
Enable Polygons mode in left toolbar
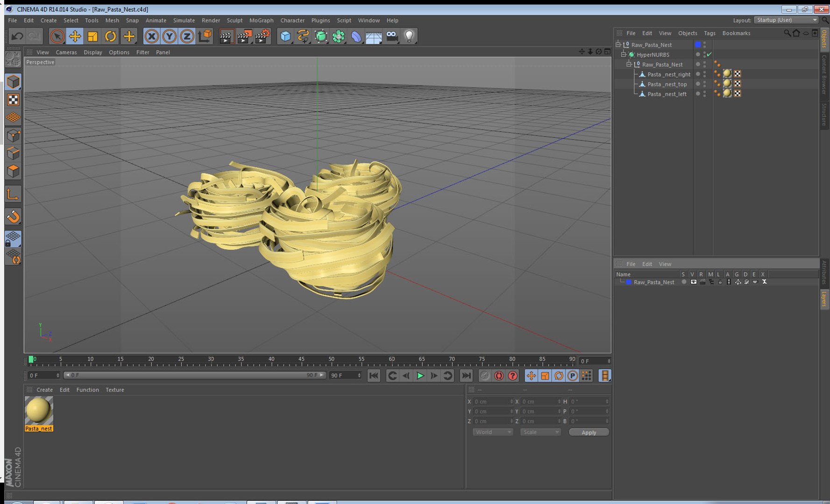13,171
